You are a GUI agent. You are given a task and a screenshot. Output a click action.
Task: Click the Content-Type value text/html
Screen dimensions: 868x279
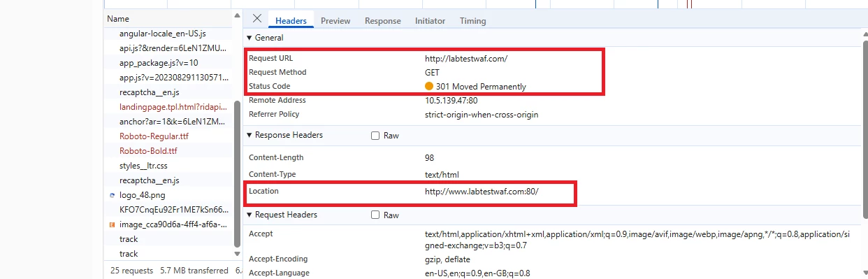[442, 174]
